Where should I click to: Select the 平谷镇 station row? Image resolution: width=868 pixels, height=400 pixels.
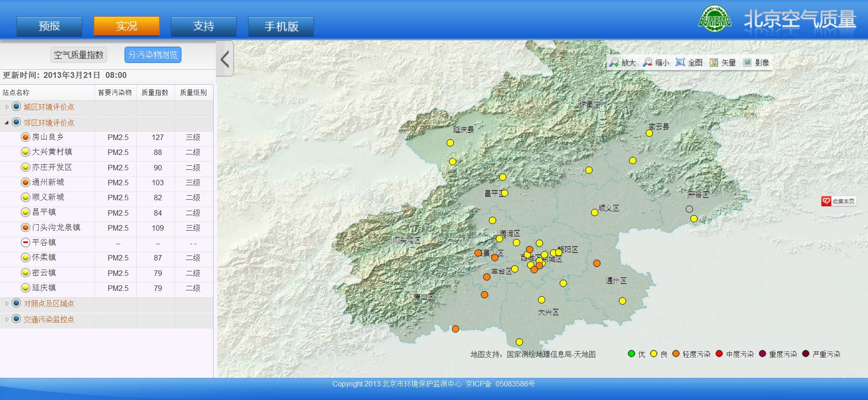[44, 243]
